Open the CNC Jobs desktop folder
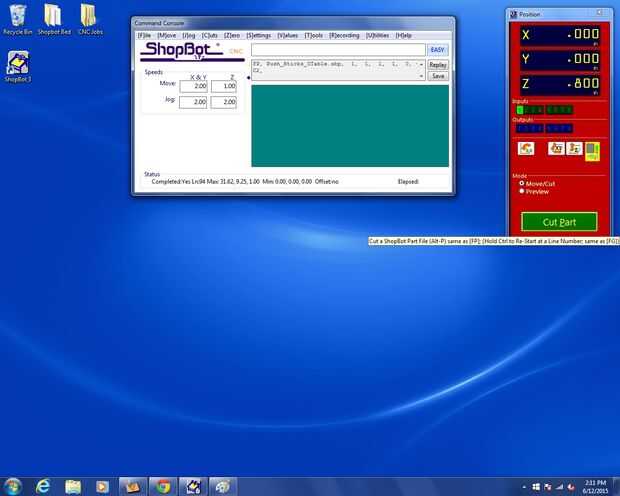This screenshot has width=620, height=496. [90, 20]
